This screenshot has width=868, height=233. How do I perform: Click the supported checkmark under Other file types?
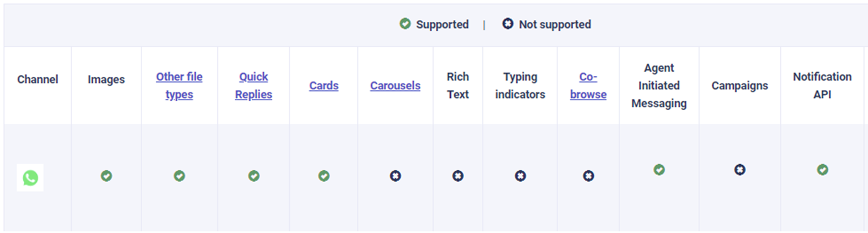(x=179, y=176)
